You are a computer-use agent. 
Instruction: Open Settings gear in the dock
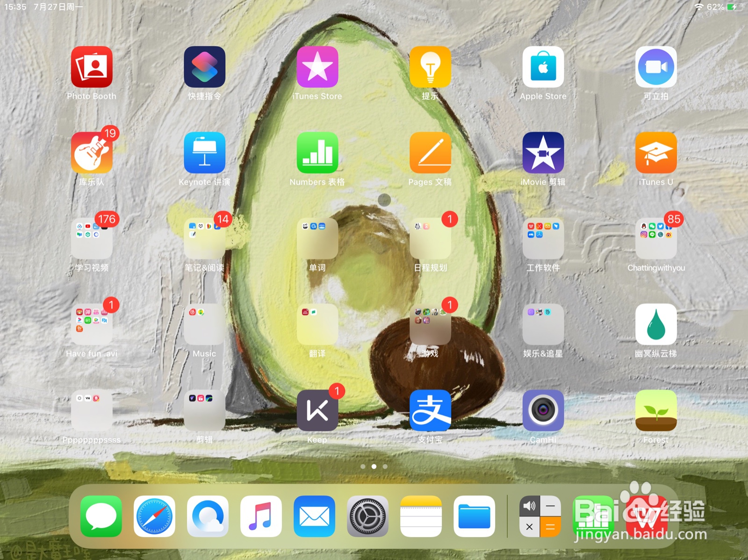tap(367, 516)
